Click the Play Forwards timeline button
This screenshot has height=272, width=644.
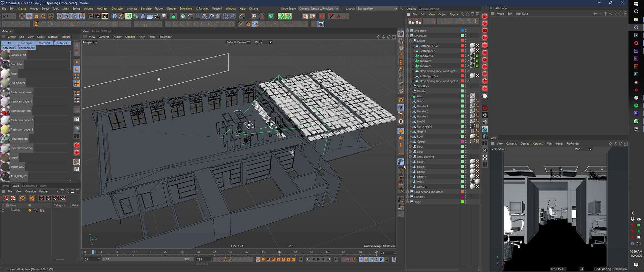[x=318, y=259]
